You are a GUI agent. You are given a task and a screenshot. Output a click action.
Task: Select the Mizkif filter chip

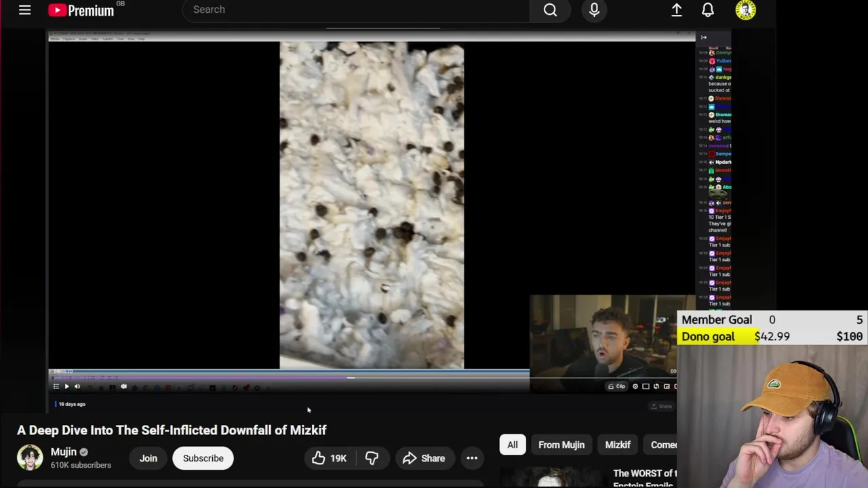(618, 445)
